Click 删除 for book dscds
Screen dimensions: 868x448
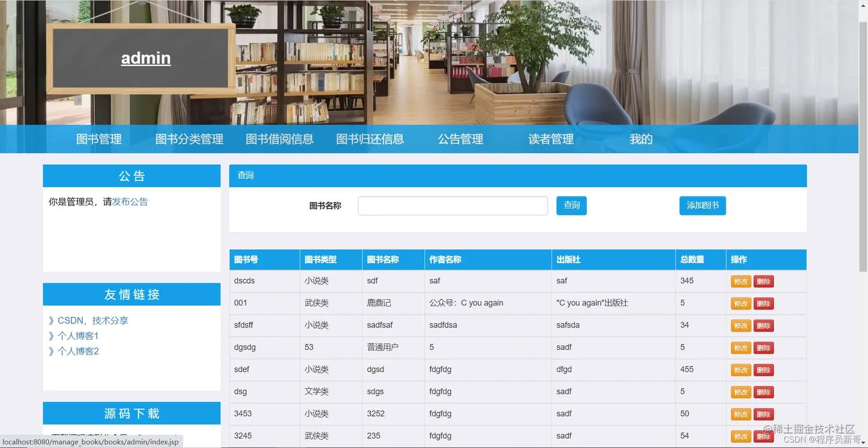coord(764,281)
